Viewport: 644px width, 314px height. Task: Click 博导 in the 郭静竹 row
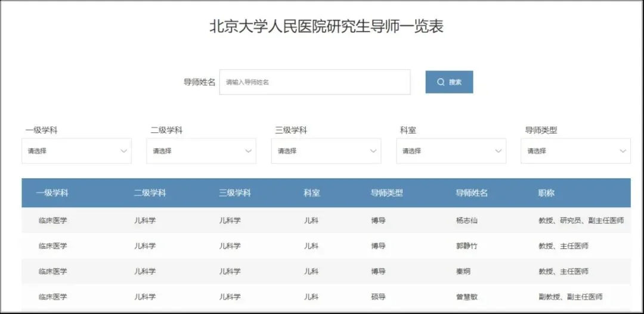point(378,246)
